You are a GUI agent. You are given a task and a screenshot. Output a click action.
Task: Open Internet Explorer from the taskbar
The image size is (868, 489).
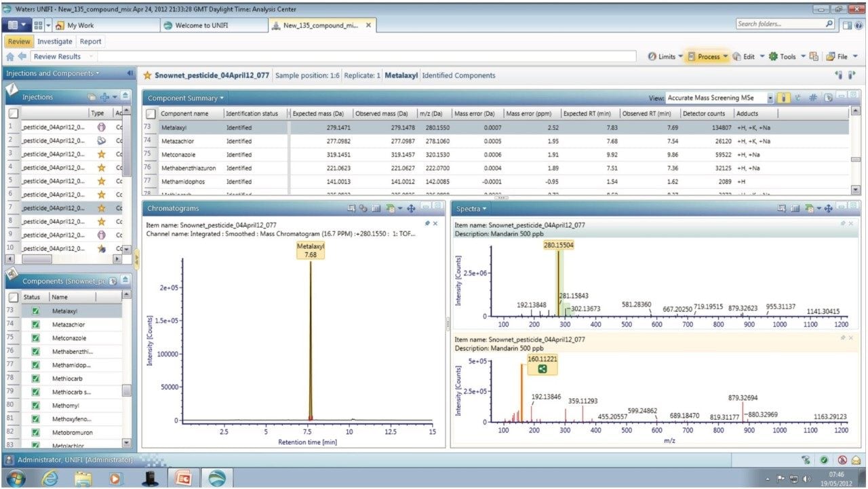[x=50, y=478]
